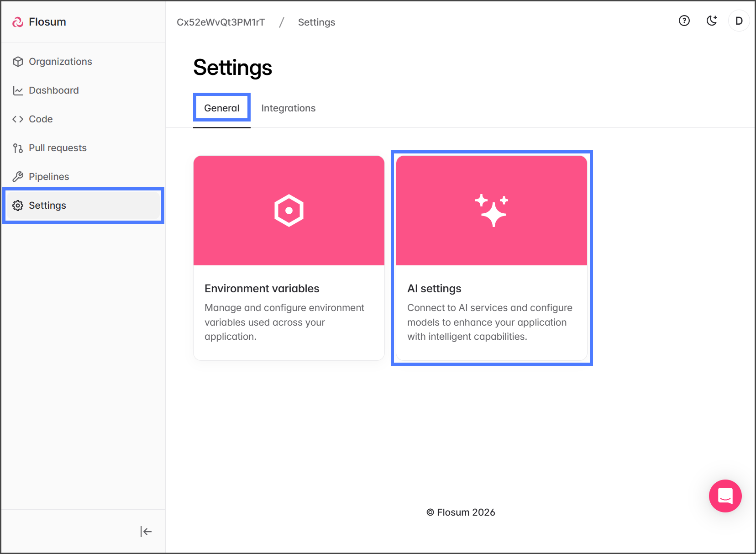Open Pipelines in the sidebar
This screenshot has height=554, width=756.
point(49,177)
